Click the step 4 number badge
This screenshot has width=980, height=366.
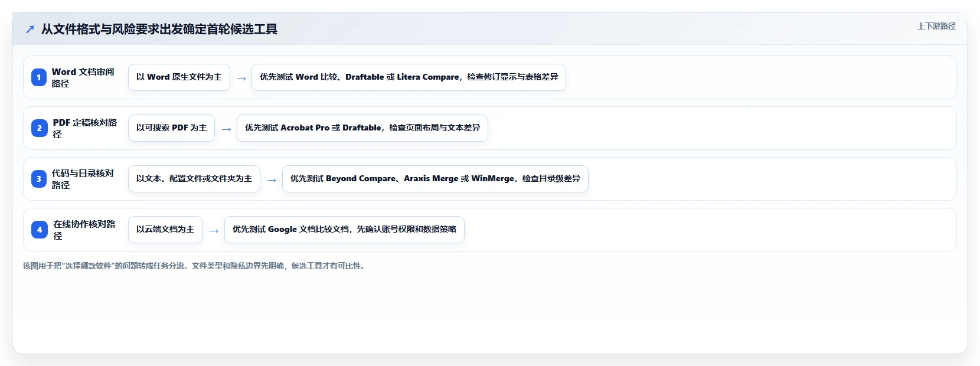coord(39,230)
